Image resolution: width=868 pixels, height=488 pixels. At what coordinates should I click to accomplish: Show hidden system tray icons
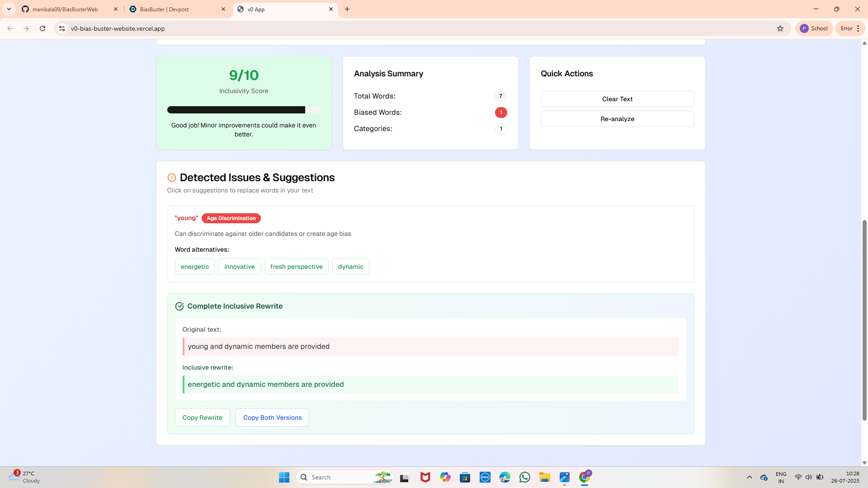click(749, 477)
